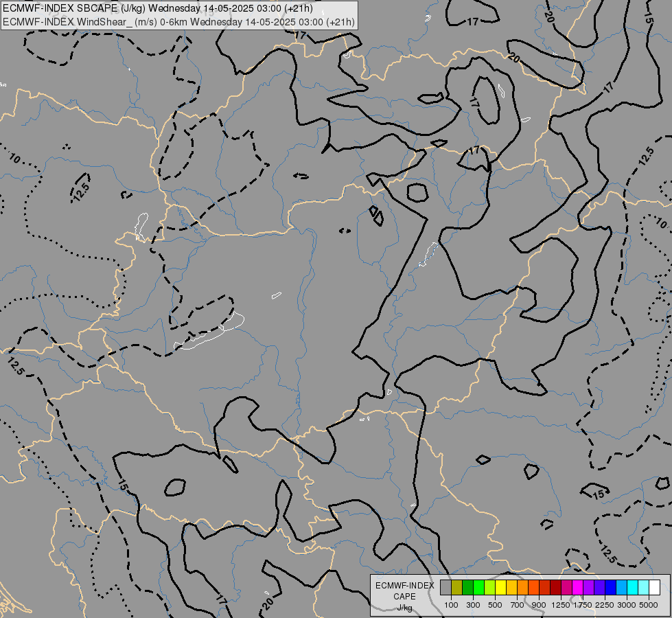This screenshot has height=618, width=672.
Task: Choose the indigo-violet legend swatch
Action: [x=599, y=587]
